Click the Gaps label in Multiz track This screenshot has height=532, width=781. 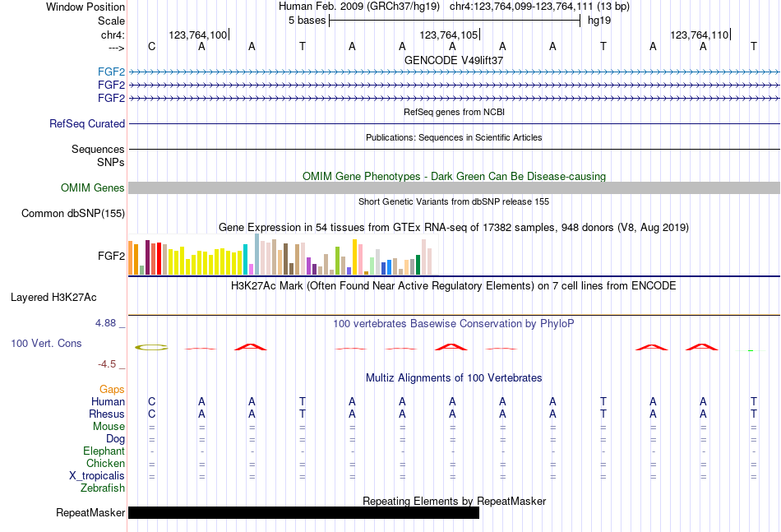click(x=112, y=390)
